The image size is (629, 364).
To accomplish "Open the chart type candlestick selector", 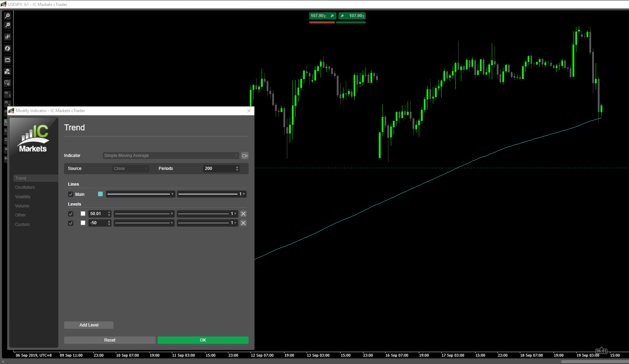I will pos(7,36).
